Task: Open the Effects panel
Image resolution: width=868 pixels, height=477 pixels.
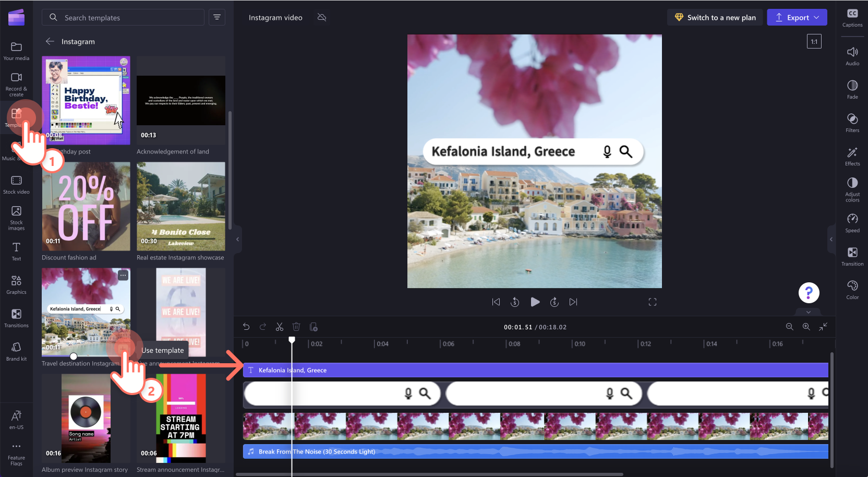Action: click(852, 156)
